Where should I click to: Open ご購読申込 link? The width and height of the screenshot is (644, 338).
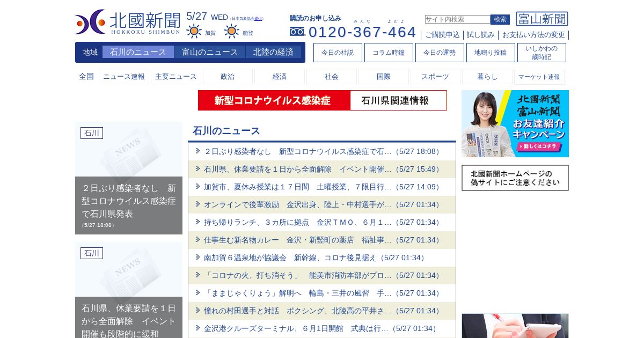click(x=443, y=35)
